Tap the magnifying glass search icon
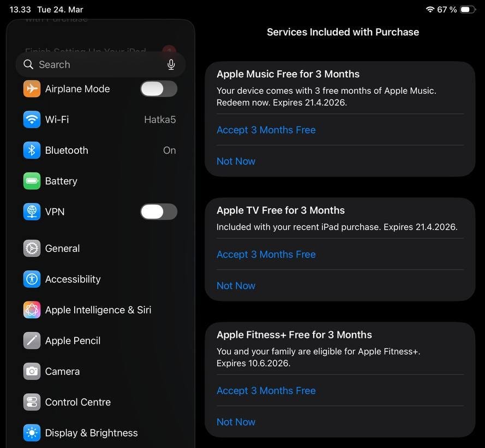This screenshot has height=448, width=485. click(28, 64)
